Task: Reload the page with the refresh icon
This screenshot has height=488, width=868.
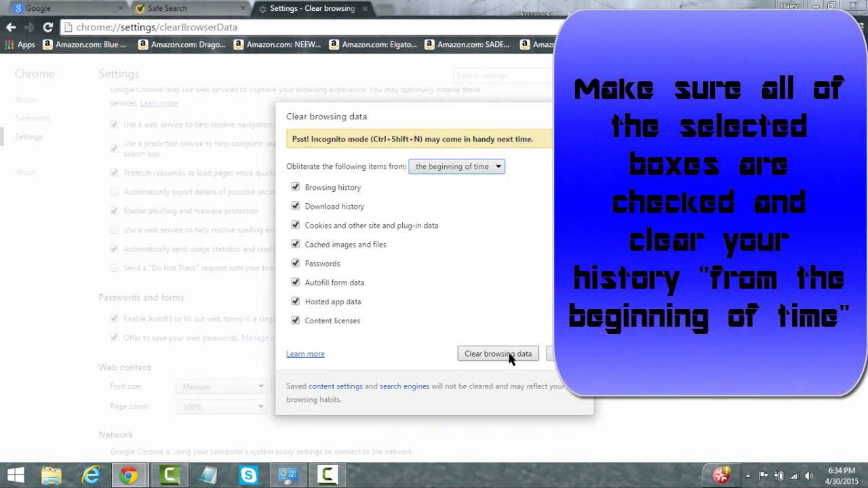Action: [x=47, y=27]
